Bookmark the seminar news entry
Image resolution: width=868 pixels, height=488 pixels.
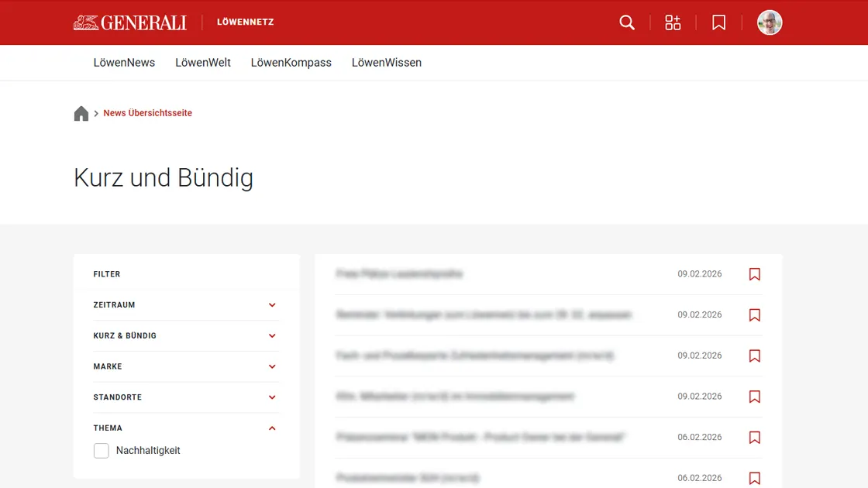point(754,315)
